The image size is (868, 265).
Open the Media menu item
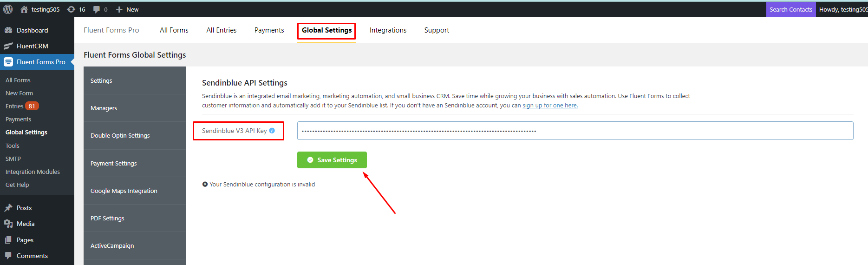click(x=26, y=224)
